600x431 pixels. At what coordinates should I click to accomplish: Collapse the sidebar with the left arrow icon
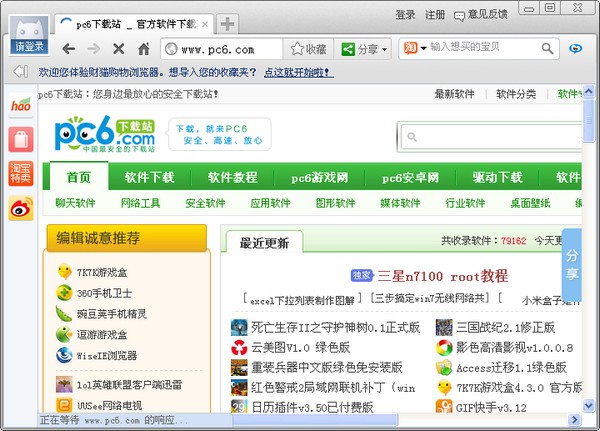tap(20, 71)
